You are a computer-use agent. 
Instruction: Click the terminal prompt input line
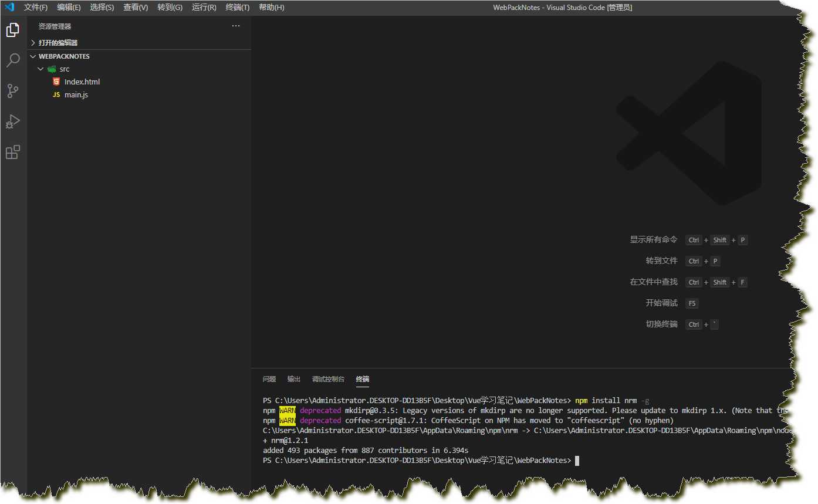421,461
